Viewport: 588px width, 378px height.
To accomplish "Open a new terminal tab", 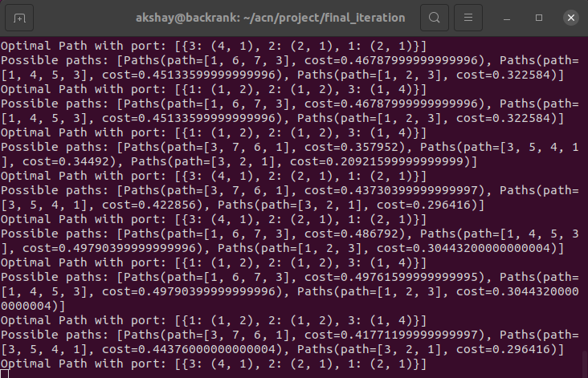I will click(x=19, y=18).
